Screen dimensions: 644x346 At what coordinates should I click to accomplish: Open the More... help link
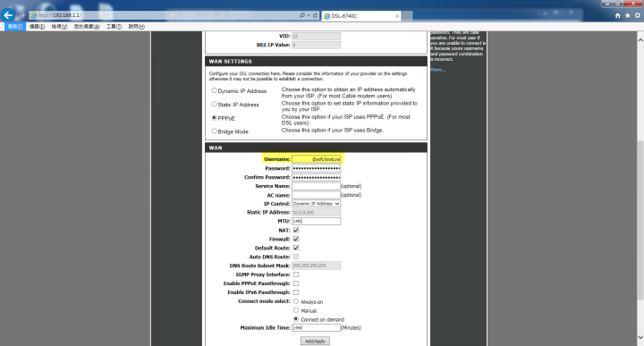tap(437, 70)
